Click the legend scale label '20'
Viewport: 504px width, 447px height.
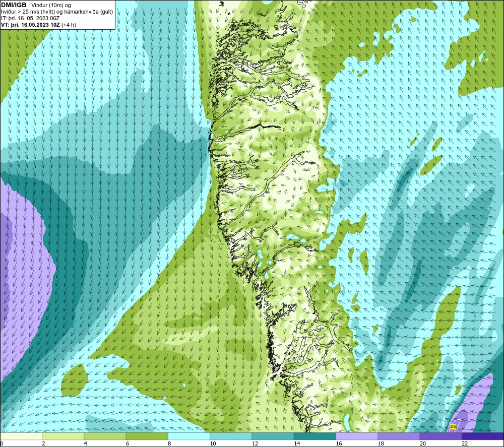point(423,443)
